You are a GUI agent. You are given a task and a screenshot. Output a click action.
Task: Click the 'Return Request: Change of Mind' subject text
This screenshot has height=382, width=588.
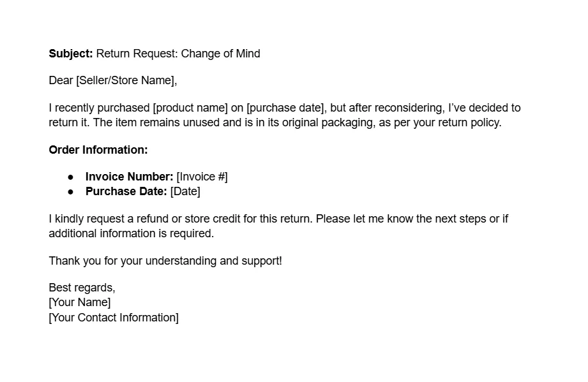[x=178, y=54]
